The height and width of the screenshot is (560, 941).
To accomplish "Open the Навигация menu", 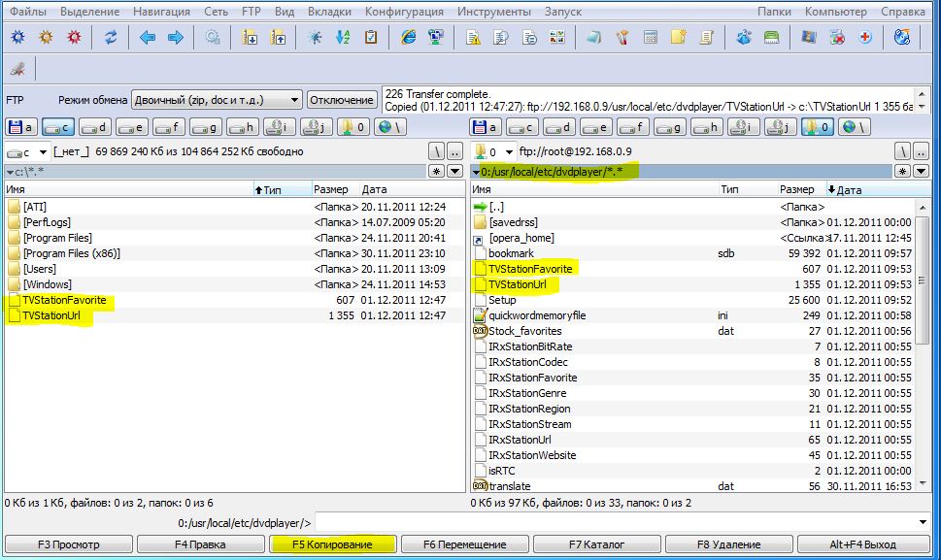I will coord(161,12).
